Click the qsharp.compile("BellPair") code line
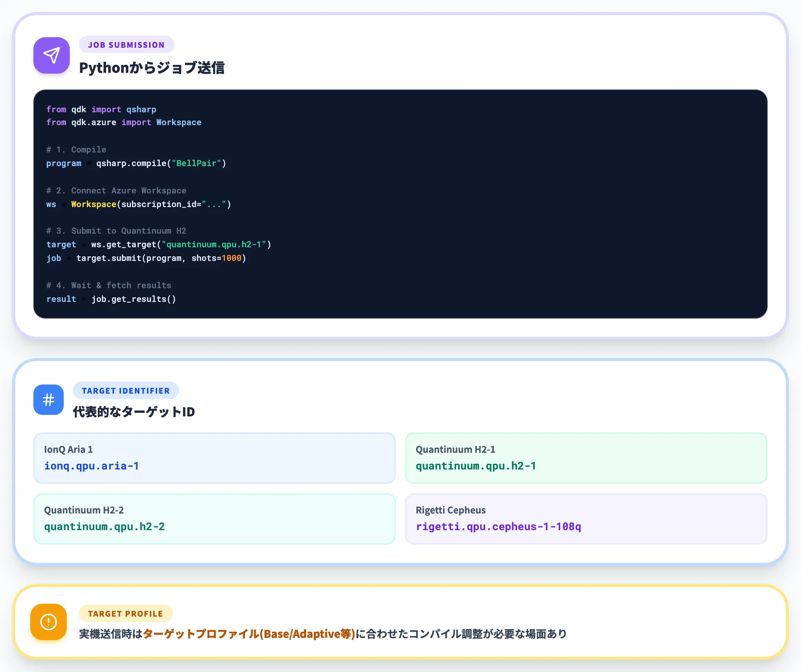 136,163
